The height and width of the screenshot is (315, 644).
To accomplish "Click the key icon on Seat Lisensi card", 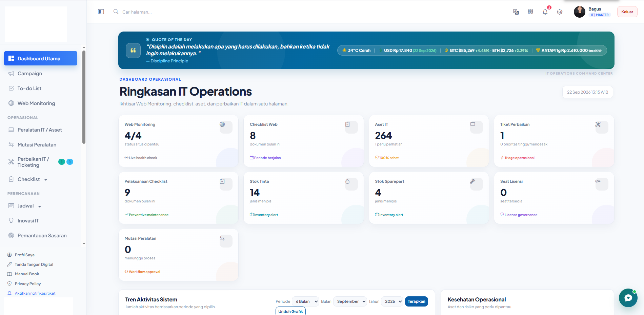I will [x=598, y=181].
